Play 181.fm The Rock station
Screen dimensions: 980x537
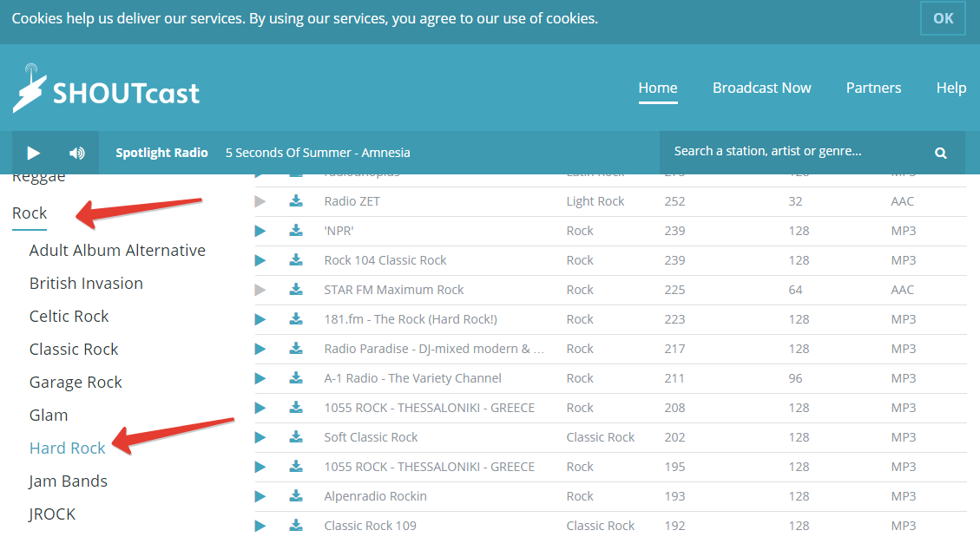click(260, 320)
